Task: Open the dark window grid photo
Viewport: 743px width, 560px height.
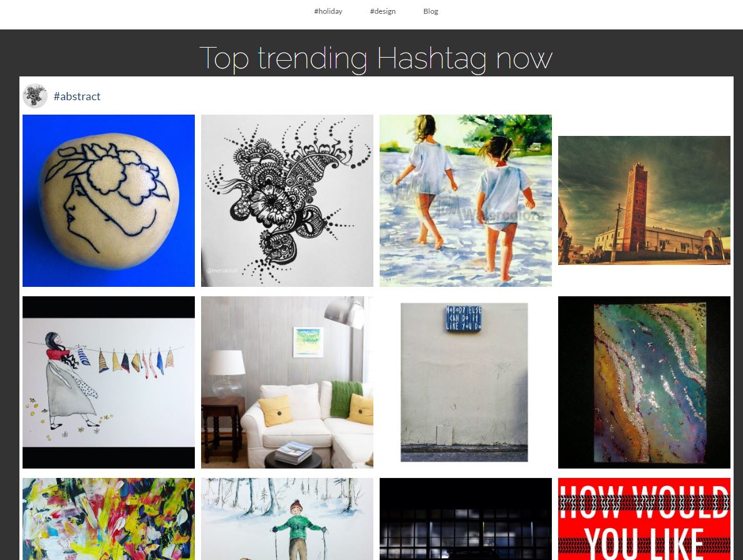Action: tap(465, 519)
